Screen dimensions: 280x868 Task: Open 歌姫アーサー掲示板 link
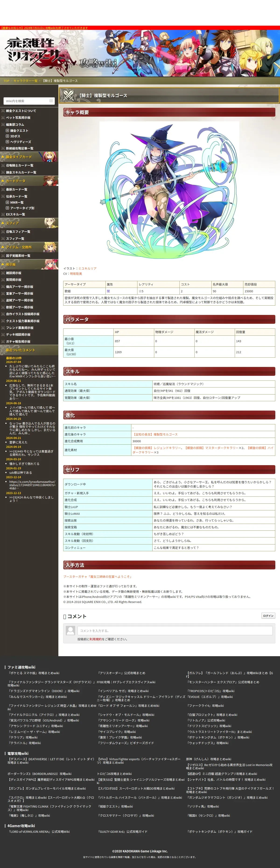20,307
